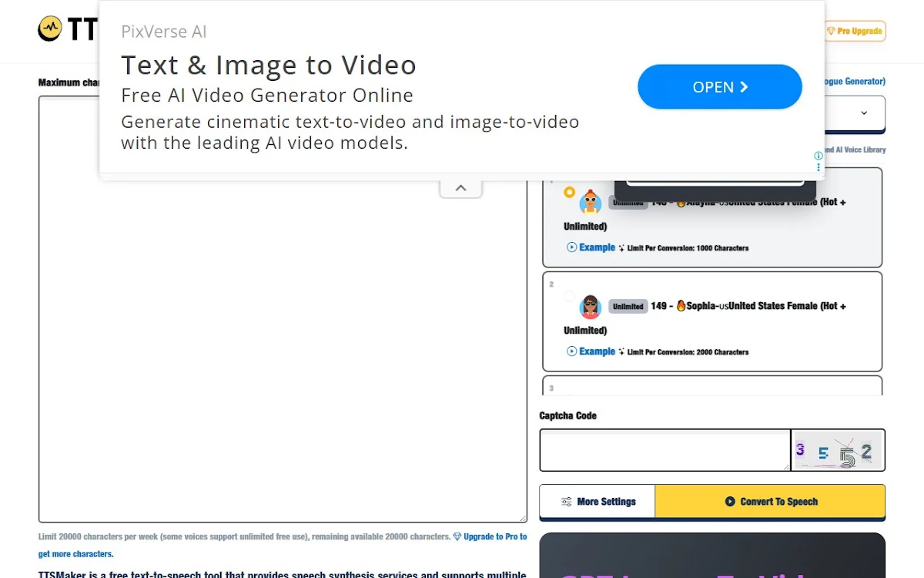Click the ad info icon
924x578 pixels.
[x=819, y=156]
